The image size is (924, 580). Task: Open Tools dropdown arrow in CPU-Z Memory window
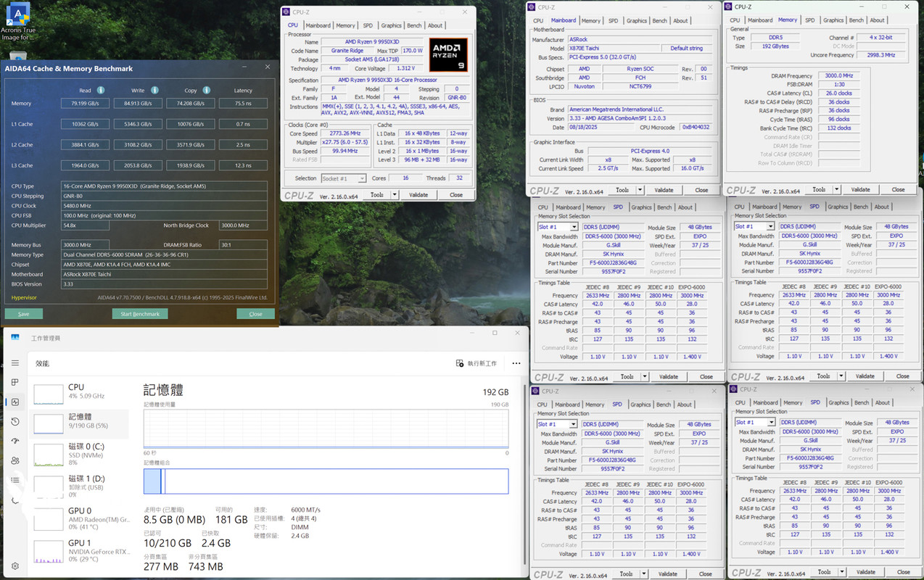[836, 189]
